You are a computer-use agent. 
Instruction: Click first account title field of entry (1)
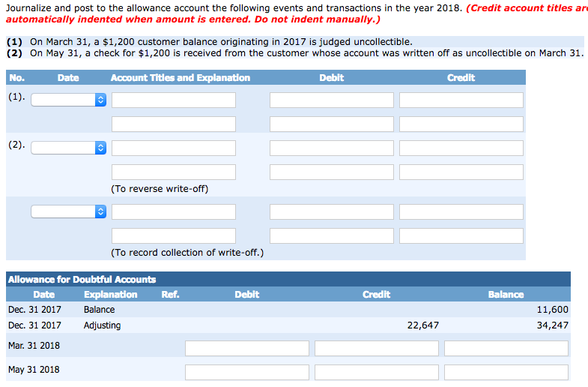174,100
